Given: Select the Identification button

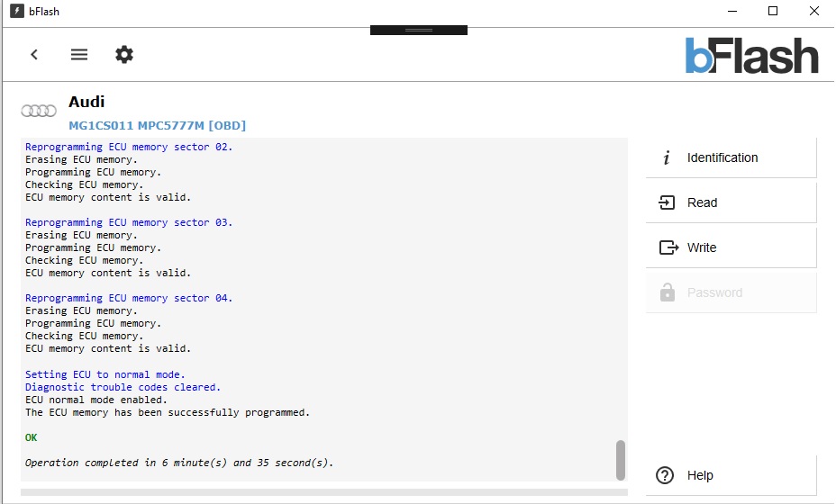Looking at the screenshot, I should coord(731,157).
